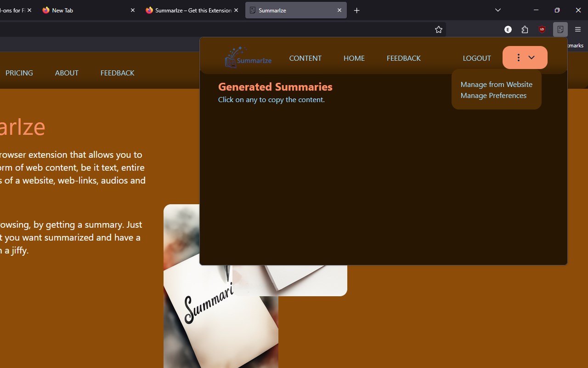Toggle the orange three-dots dropdown button
Image resolution: width=588 pixels, height=368 pixels.
point(525,57)
